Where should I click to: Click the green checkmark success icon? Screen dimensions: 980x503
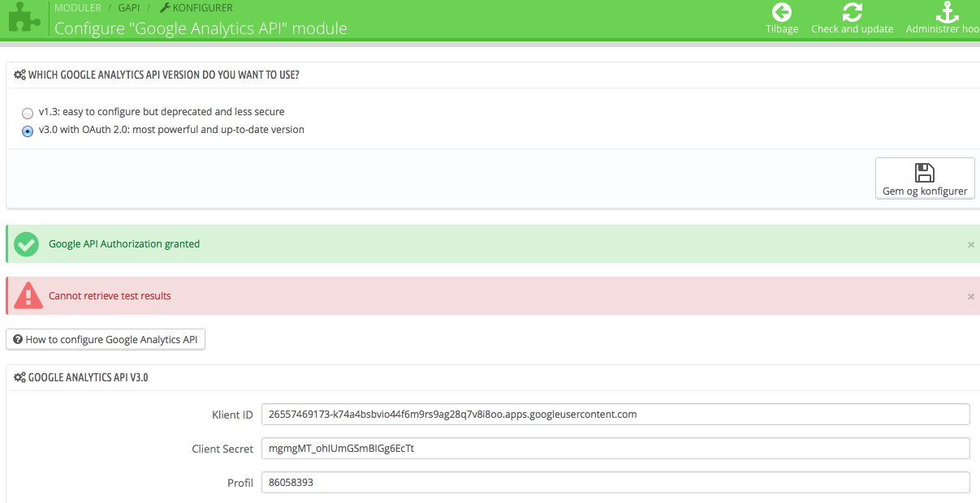(x=27, y=244)
